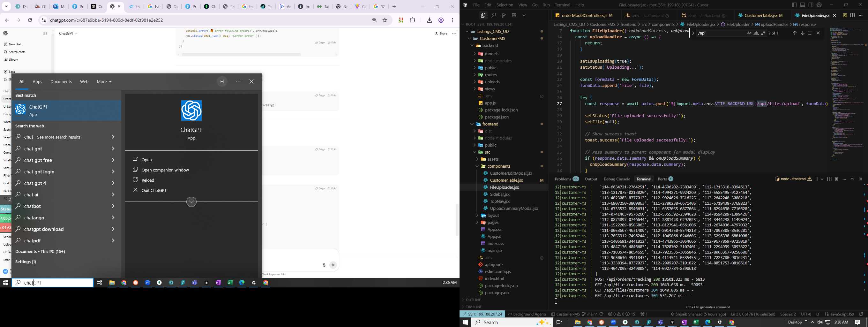Toggle Match Whole Word in the find widget

pyautogui.click(x=756, y=33)
